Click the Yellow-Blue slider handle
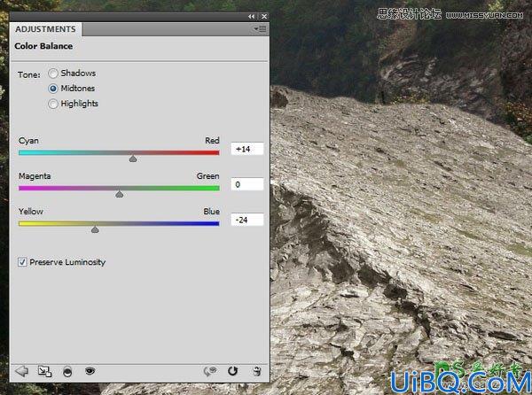Screen dimensions: 532x395 click(95, 229)
